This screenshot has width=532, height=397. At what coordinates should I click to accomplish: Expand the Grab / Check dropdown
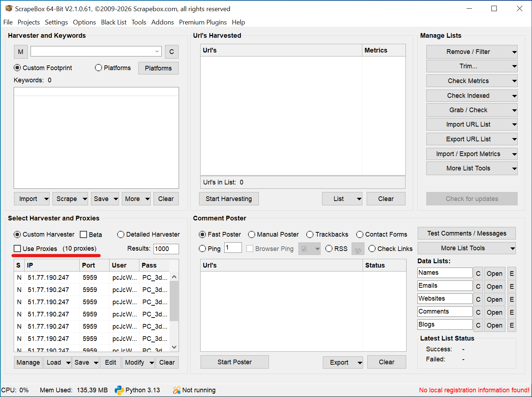514,110
